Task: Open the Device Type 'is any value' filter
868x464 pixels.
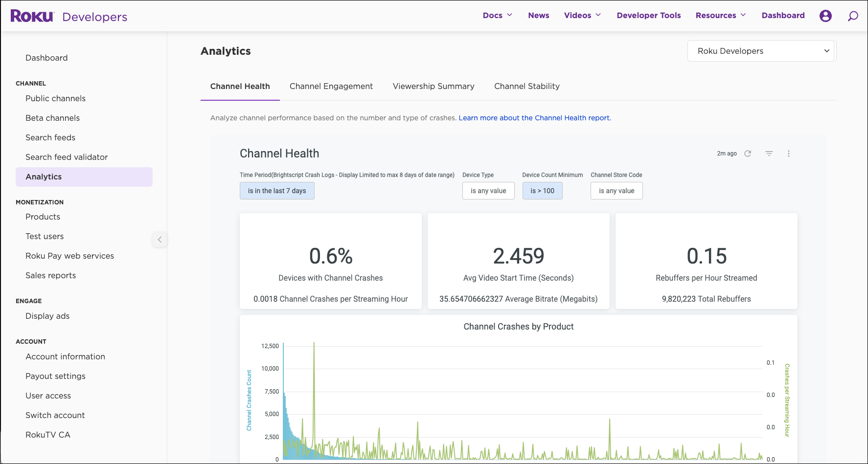Action: 488,191
